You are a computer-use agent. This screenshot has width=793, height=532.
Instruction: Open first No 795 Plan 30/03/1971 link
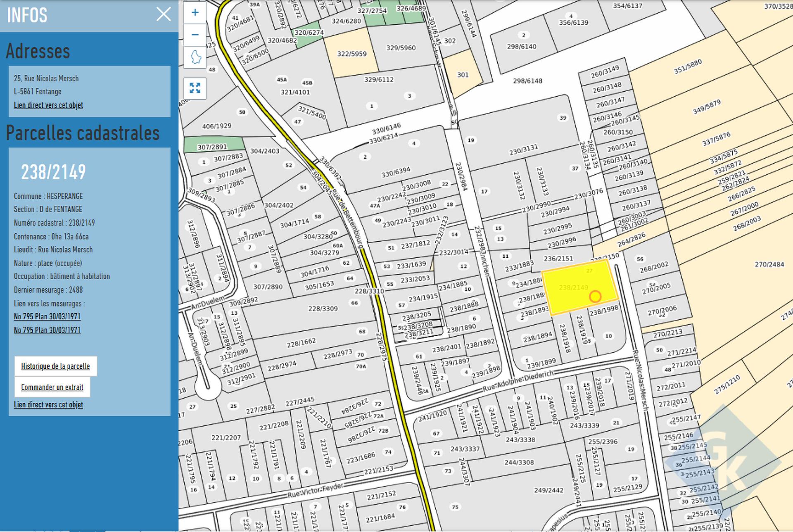(x=47, y=316)
